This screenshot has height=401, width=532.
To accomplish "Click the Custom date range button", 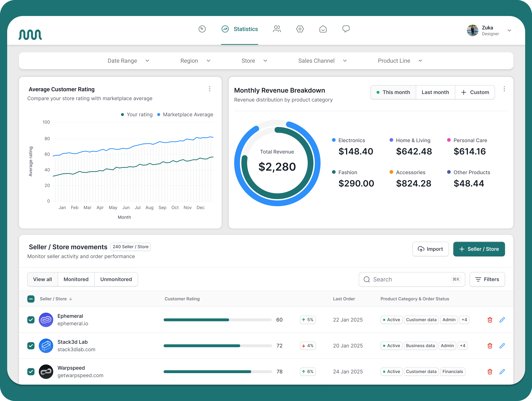I will tap(475, 92).
